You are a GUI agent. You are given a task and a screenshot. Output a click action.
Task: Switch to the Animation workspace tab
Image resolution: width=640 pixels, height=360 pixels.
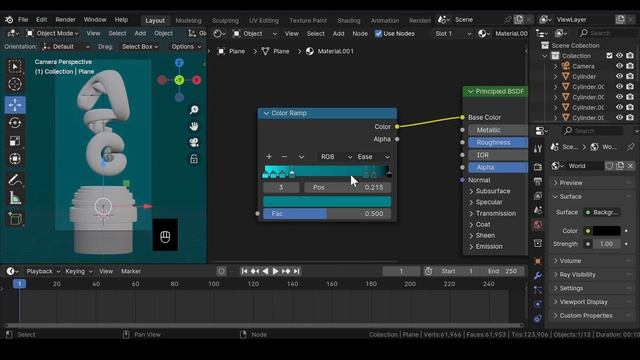(x=385, y=20)
